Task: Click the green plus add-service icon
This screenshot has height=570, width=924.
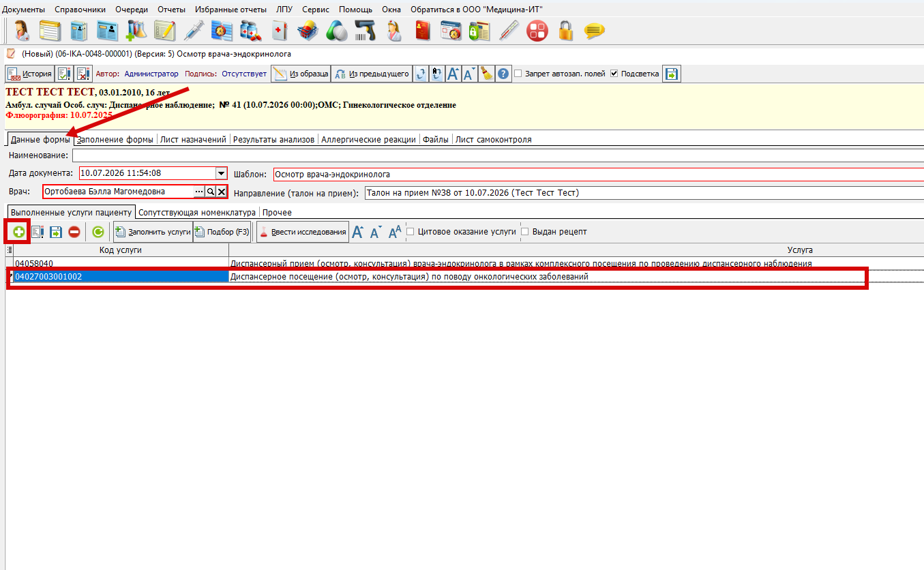Action: [x=18, y=232]
